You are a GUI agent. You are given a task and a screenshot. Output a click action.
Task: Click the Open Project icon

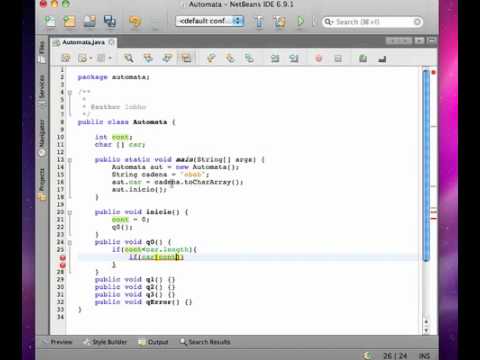pyautogui.click(x=89, y=22)
